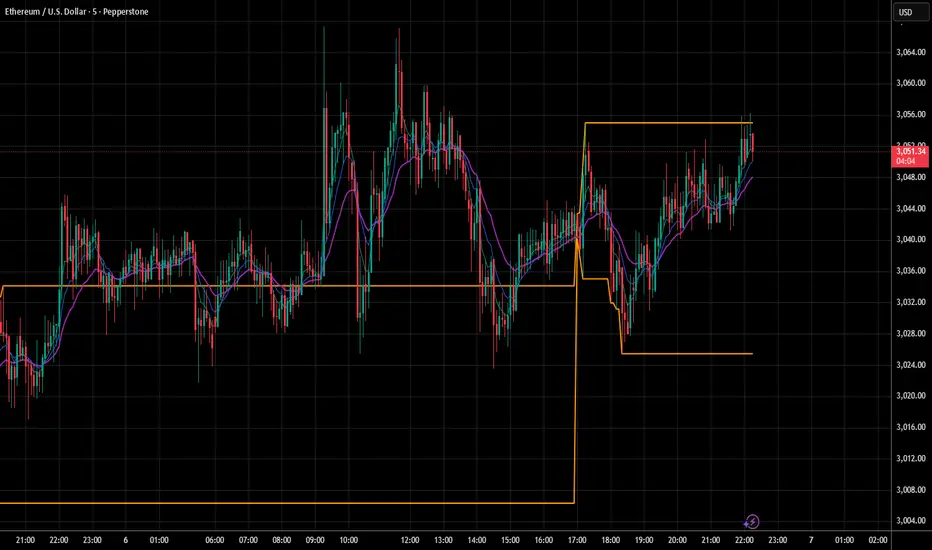
Task: Click the 19:00 time axis label
Action: (x=644, y=540)
